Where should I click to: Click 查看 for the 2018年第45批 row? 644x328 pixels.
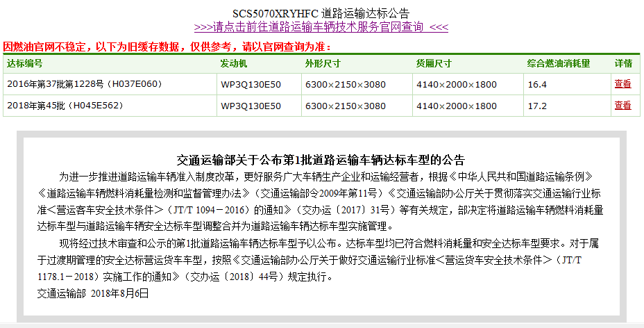pyautogui.click(x=622, y=106)
